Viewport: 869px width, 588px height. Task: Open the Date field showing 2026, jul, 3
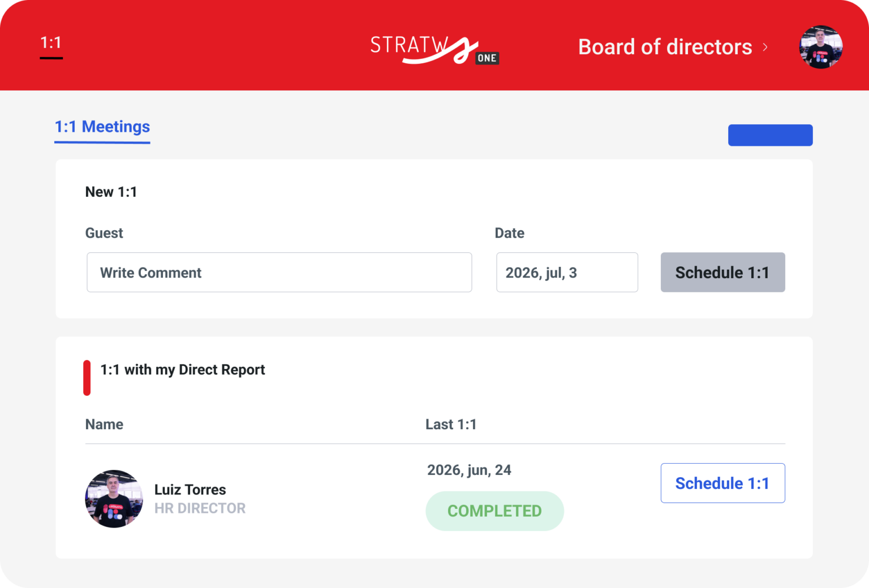pyautogui.click(x=567, y=273)
